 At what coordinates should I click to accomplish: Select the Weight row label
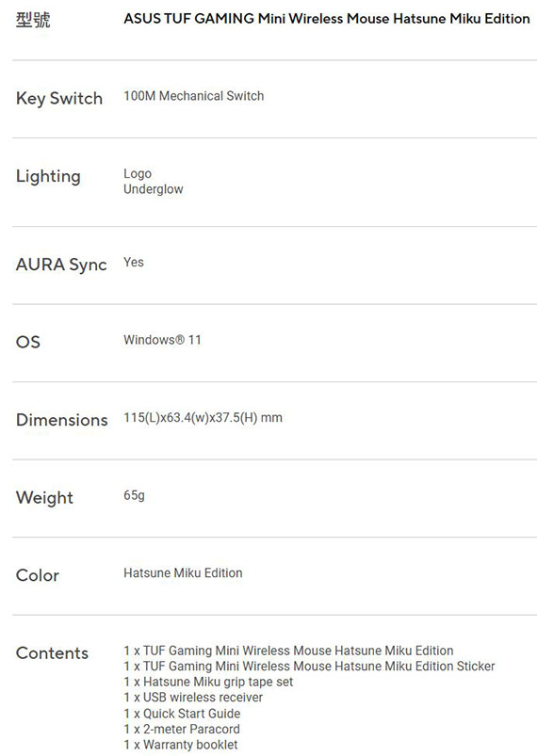coord(44,498)
